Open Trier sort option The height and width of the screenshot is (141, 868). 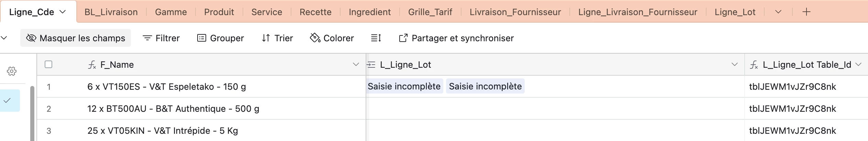277,38
